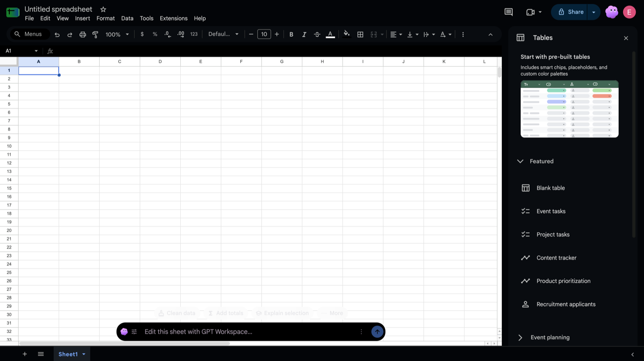Open the Tools menu
The height and width of the screenshot is (361, 644).
coord(147,19)
